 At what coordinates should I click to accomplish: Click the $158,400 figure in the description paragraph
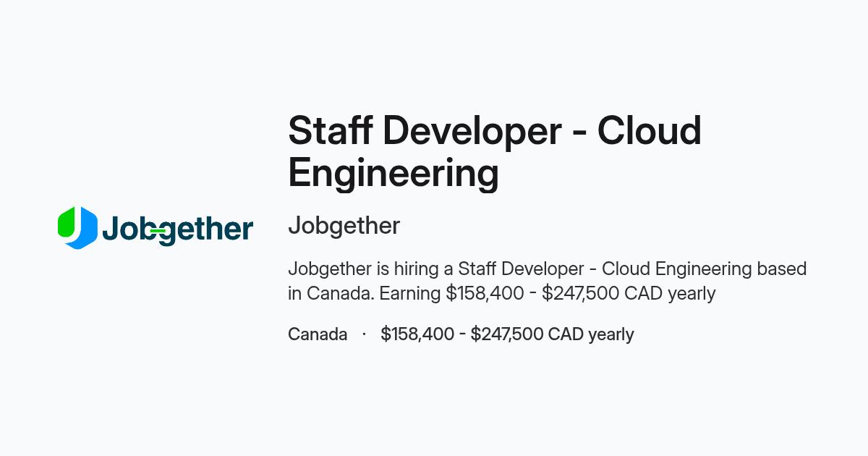(x=485, y=294)
